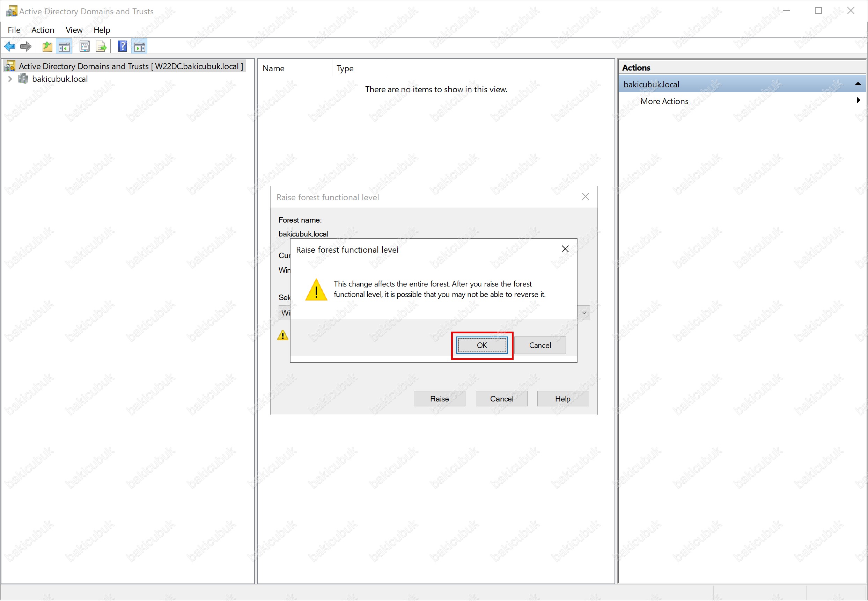This screenshot has width=868, height=601.
Task: Open the Action menu
Action: [43, 30]
